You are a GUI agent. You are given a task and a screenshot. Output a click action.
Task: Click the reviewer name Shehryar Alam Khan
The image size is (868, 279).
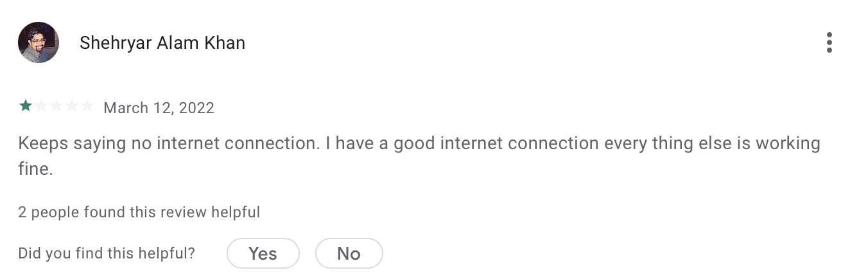coord(162,43)
